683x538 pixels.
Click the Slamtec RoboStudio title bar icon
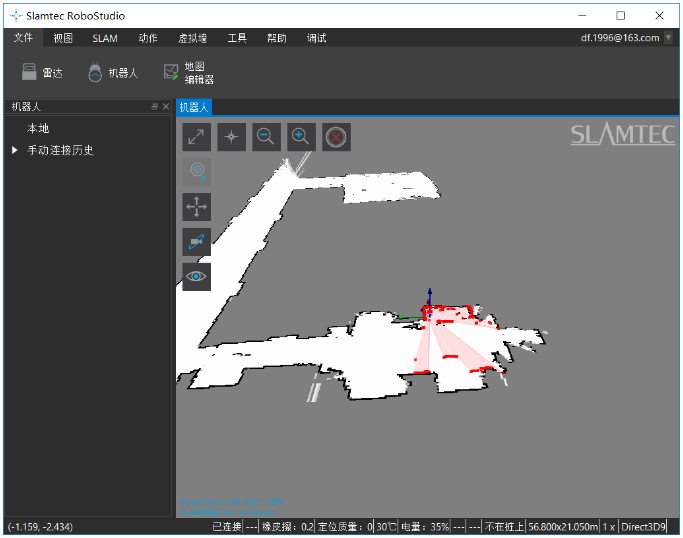16,16
